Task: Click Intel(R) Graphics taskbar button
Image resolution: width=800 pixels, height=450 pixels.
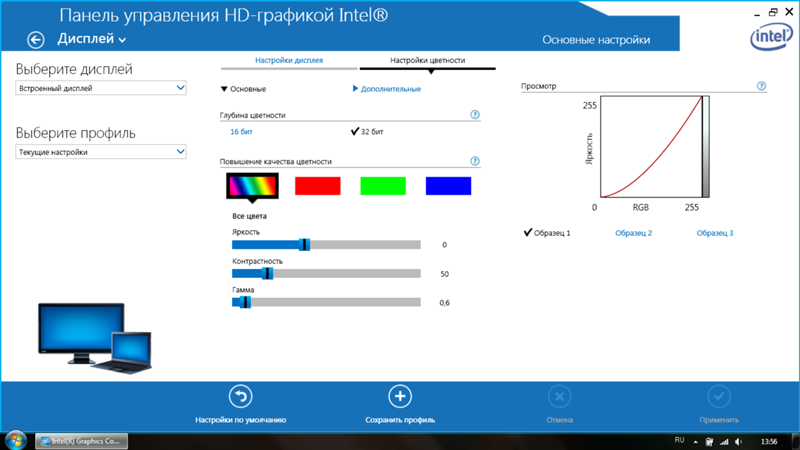Action: point(82,441)
